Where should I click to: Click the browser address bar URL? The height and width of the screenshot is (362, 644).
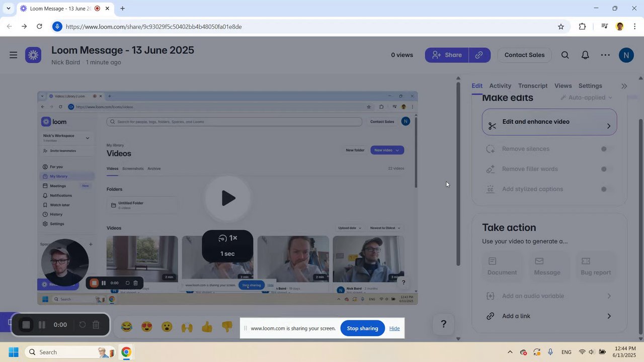tap(154, 27)
